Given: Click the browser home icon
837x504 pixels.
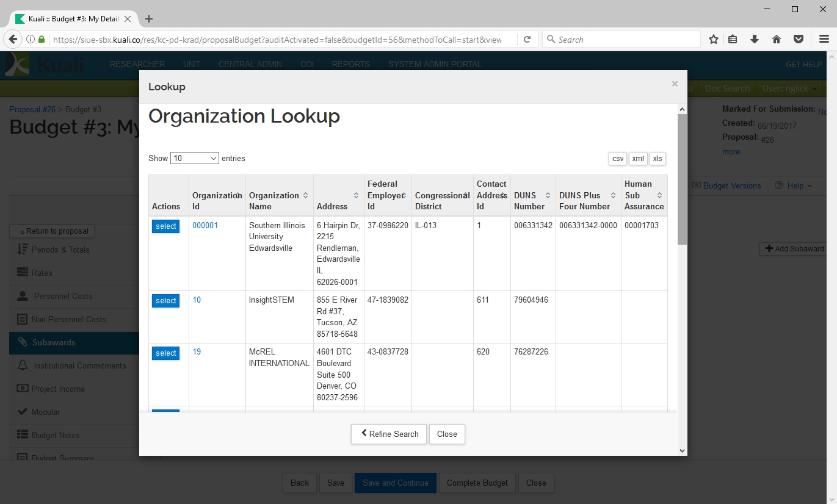Looking at the screenshot, I should tap(777, 40).
